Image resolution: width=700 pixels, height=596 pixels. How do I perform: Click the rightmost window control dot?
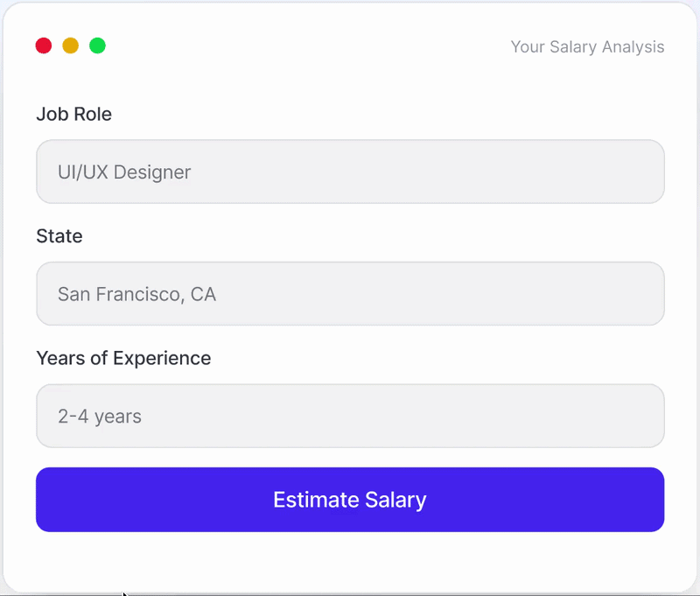98,45
